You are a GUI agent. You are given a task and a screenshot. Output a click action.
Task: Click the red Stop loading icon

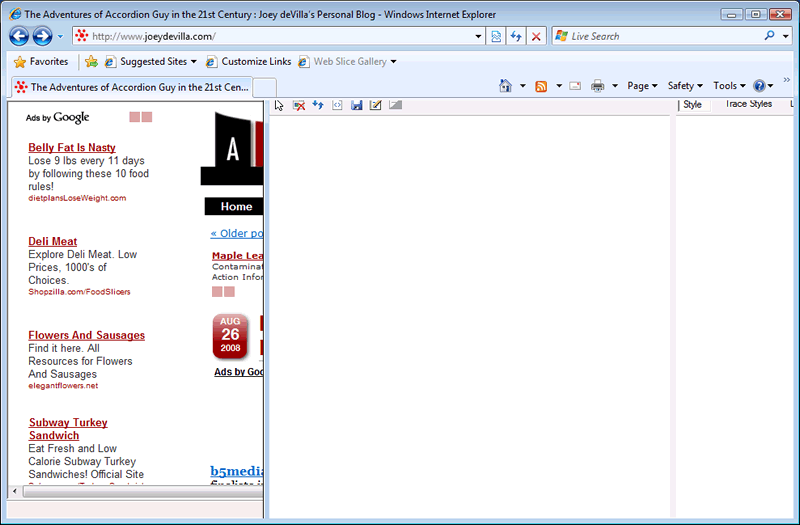pyautogui.click(x=536, y=36)
